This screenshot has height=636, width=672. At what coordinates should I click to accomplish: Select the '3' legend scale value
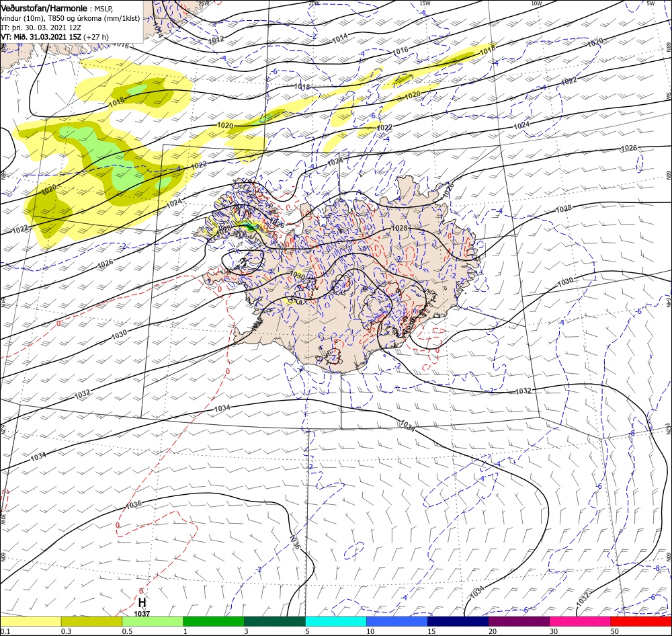tap(247, 631)
